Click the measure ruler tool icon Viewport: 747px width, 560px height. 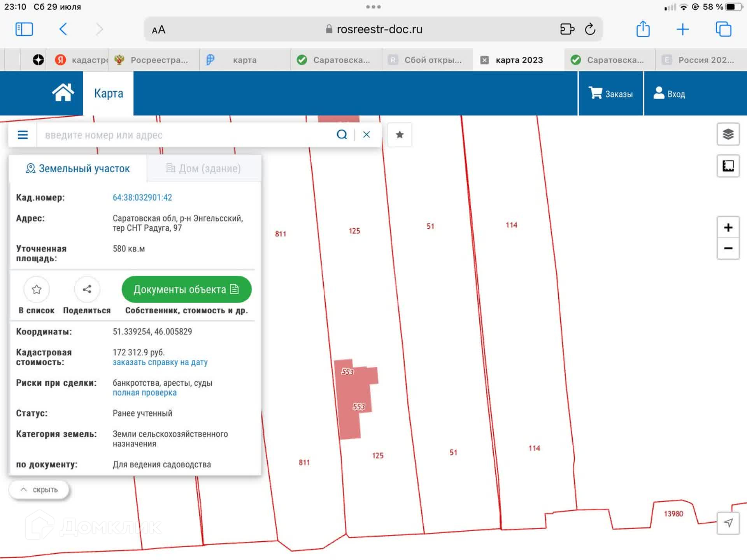point(728,166)
